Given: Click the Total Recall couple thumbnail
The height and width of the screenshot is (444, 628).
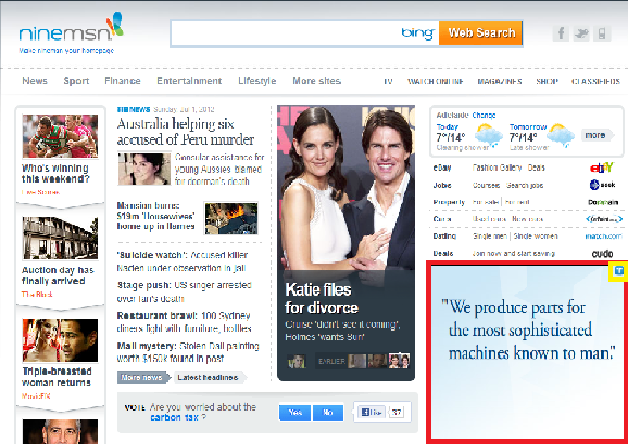Looking at the screenshot, I should click(60, 340).
